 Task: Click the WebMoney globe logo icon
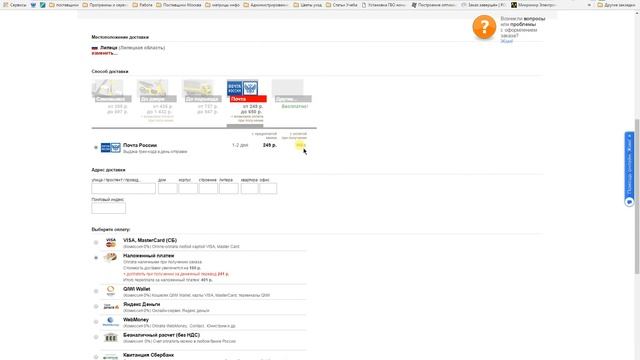pos(111,322)
